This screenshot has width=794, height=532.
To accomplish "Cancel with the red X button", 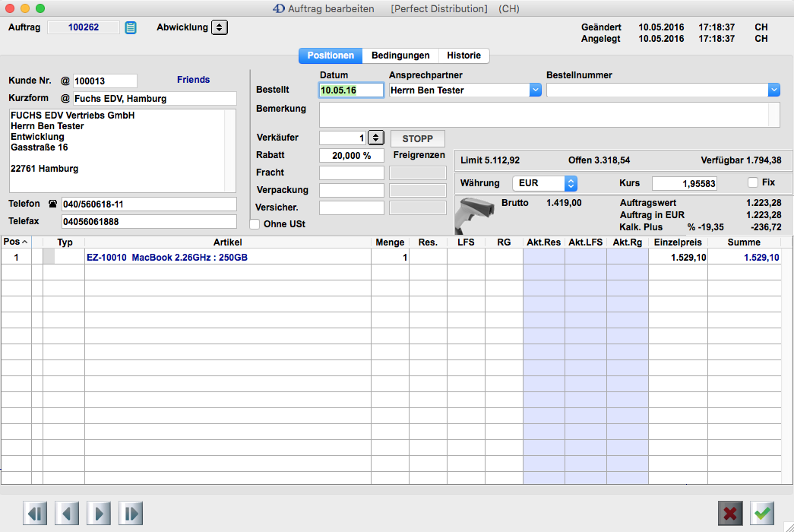I will pos(730,513).
